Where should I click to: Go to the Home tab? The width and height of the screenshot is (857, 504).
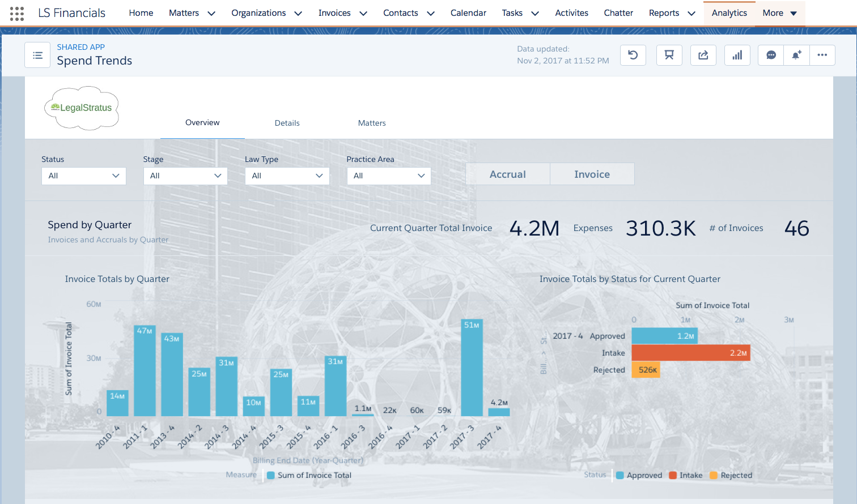[141, 13]
